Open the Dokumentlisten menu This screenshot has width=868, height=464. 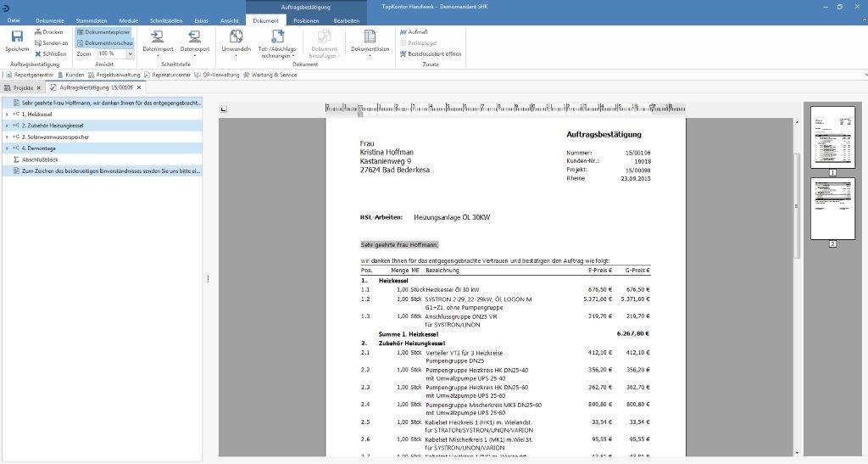[370, 42]
